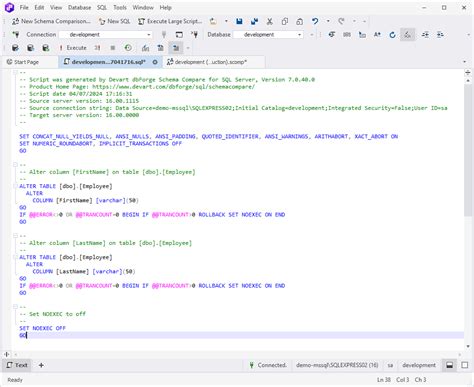This screenshot has height=387, width=474.
Task: Cut selection with the scissors icon
Action: tap(270, 21)
